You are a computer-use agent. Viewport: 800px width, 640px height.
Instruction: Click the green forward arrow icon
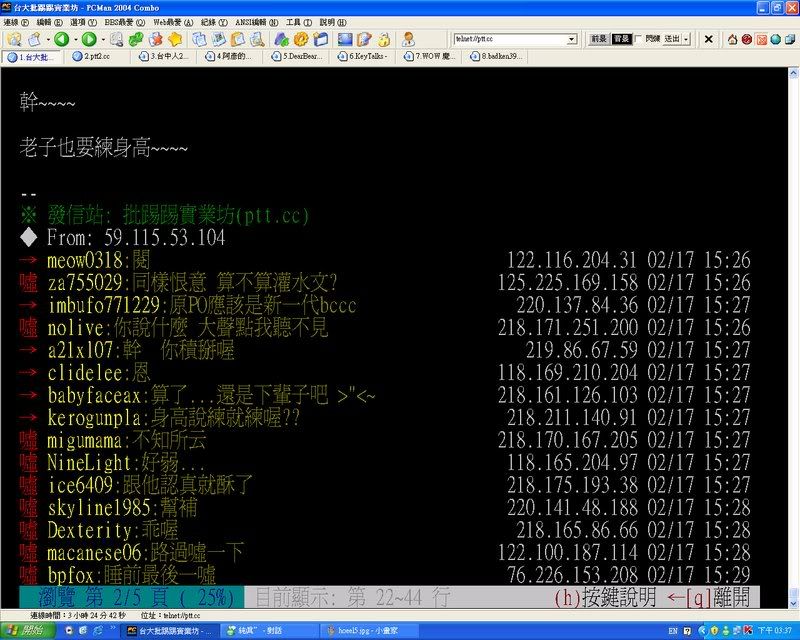[x=87, y=39]
